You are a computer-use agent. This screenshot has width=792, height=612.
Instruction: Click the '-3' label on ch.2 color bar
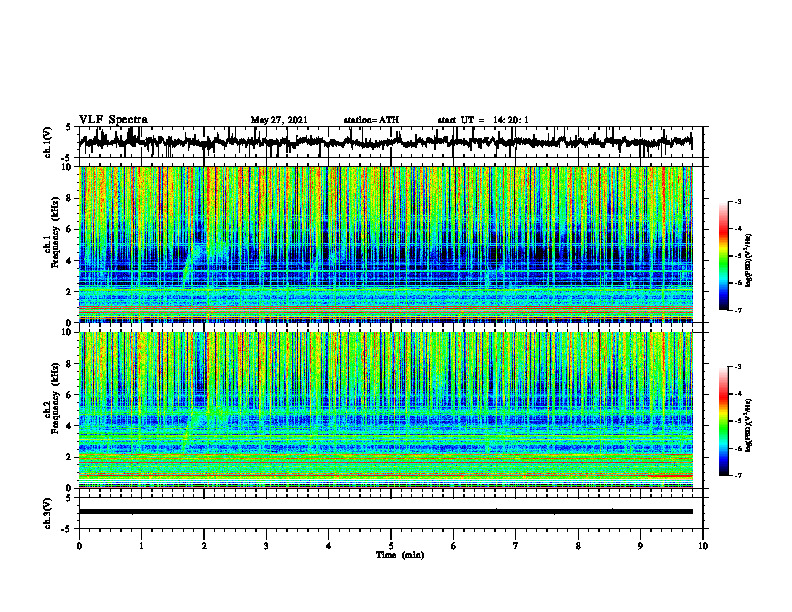pos(737,367)
